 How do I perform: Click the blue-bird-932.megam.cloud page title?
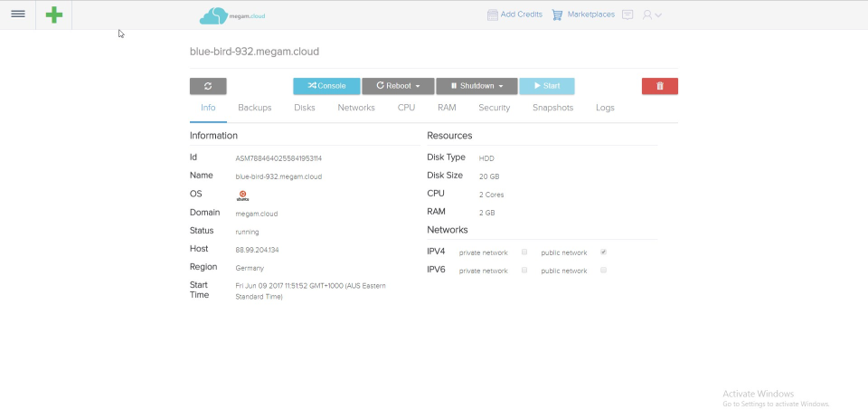[254, 52]
